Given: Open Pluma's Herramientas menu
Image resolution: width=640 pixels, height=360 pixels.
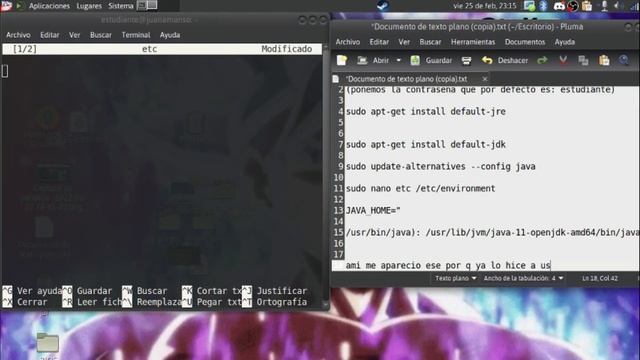Looking at the screenshot, I should [473, 42].
